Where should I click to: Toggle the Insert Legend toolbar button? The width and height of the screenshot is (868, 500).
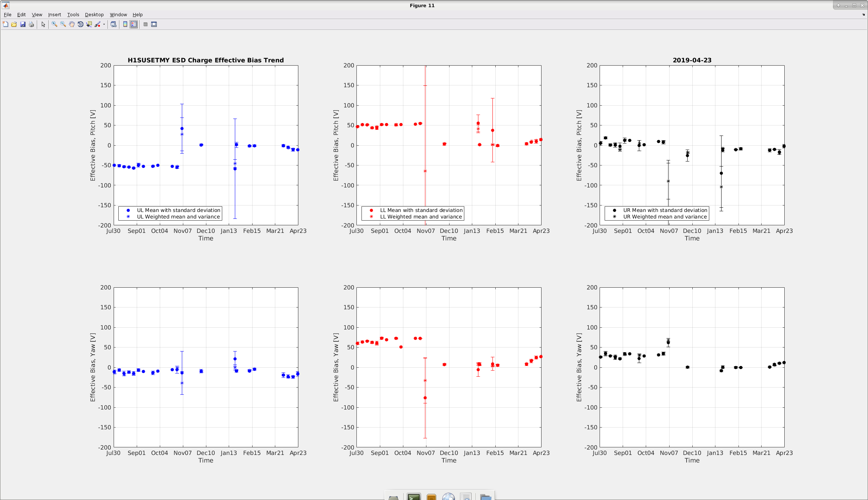[x=134, y=25]
